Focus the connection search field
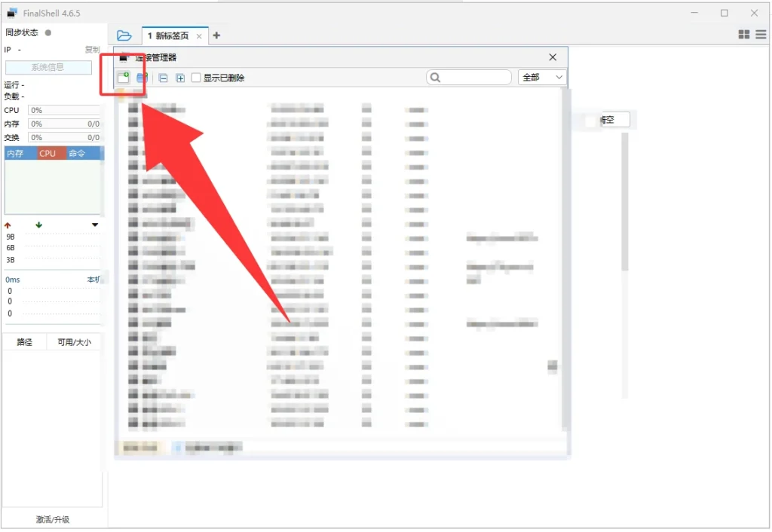This screenshot has width=772, height=532. pyautogui.click(x=469, y=78)
